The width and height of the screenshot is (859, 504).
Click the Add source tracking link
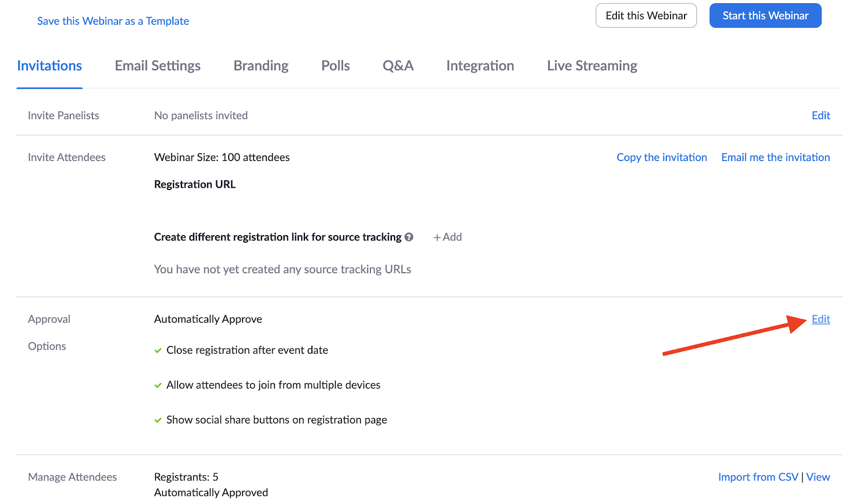448,237
